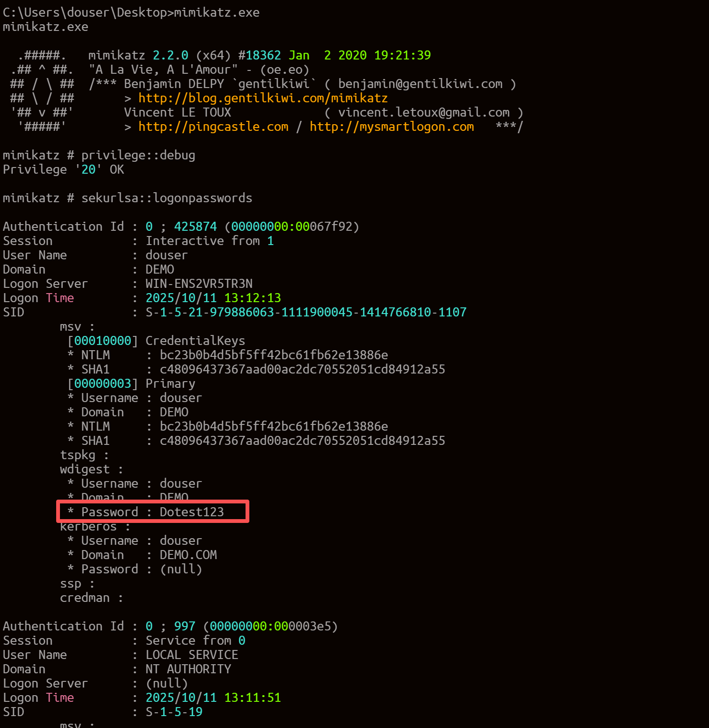Click the ssp section label
Screen dimensions: 709x728
[x=70, y=584]
